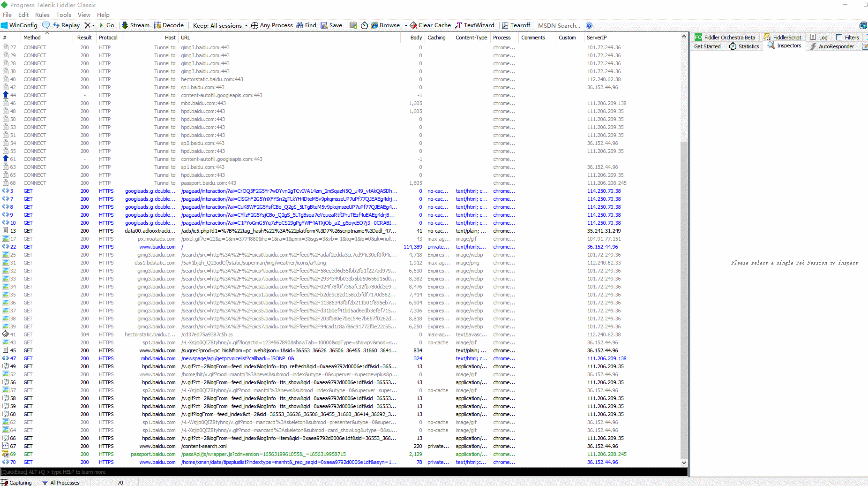The height and width of the screenshot is (486, 868).
Task: Click the Clear Cache button
Action: pyautogui.click(x=430, y=25)
